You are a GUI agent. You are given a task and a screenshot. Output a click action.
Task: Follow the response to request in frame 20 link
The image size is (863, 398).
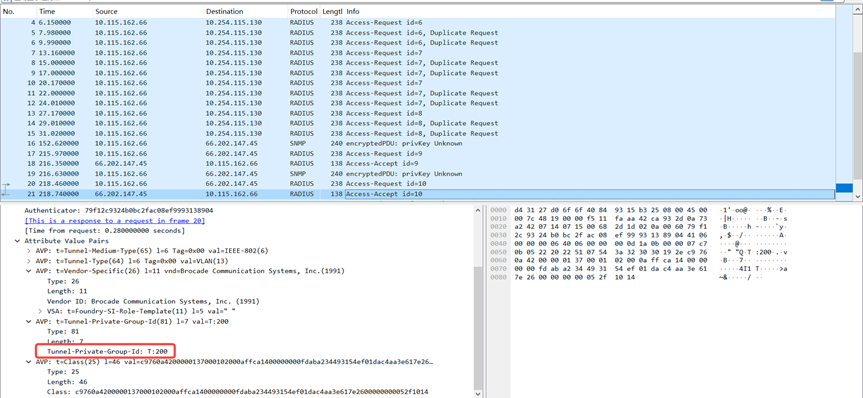click(x=114, y=220)
